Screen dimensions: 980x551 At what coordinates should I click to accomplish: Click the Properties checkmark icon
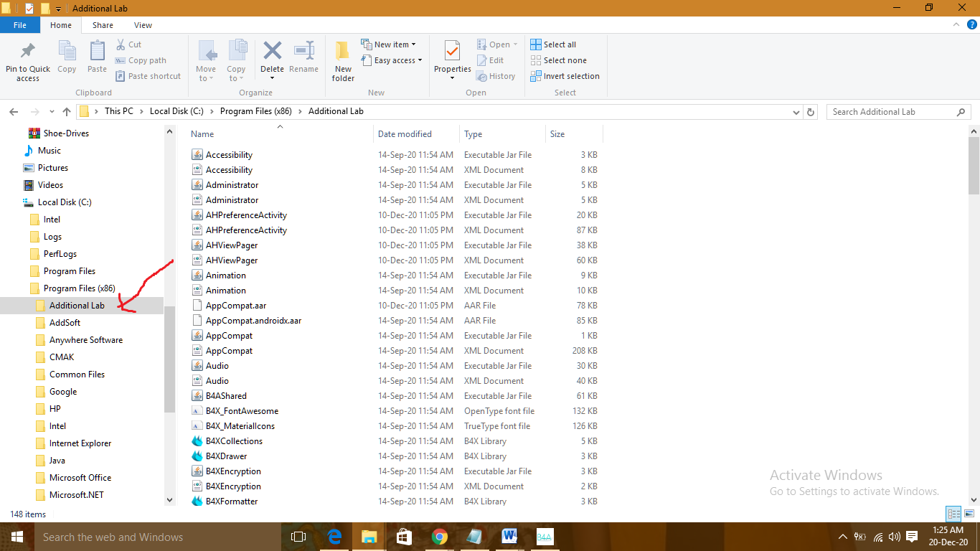tap(452, 52)
